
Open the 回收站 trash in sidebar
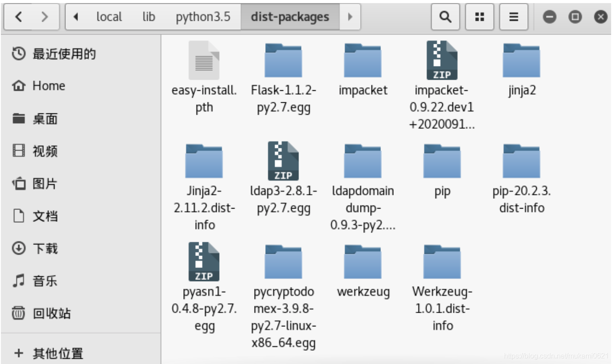[81, 314]
